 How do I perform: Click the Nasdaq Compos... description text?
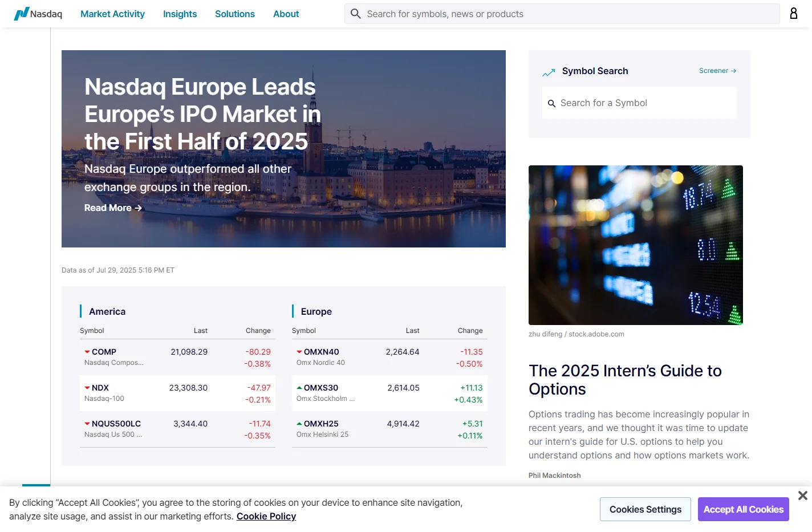pos(114,363)
